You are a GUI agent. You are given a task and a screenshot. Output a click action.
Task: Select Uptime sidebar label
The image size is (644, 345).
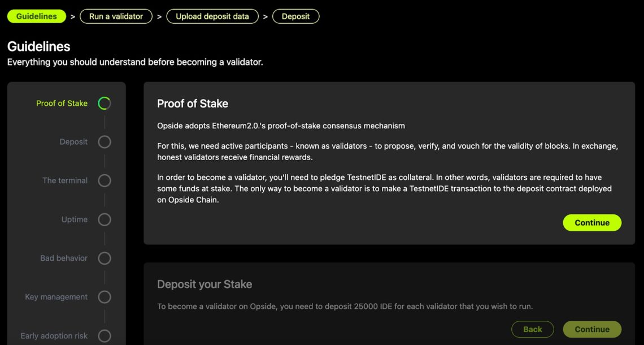click(75, 219)
